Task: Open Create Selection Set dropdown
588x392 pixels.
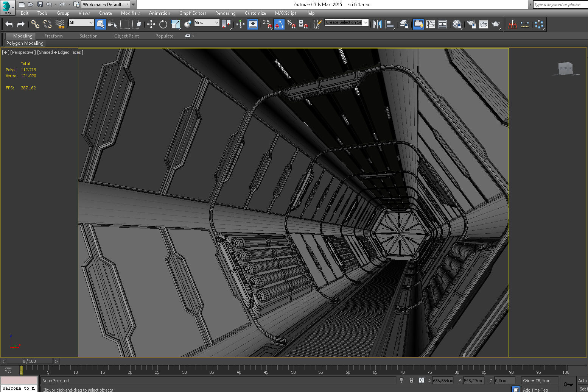Action: (346, 22)
